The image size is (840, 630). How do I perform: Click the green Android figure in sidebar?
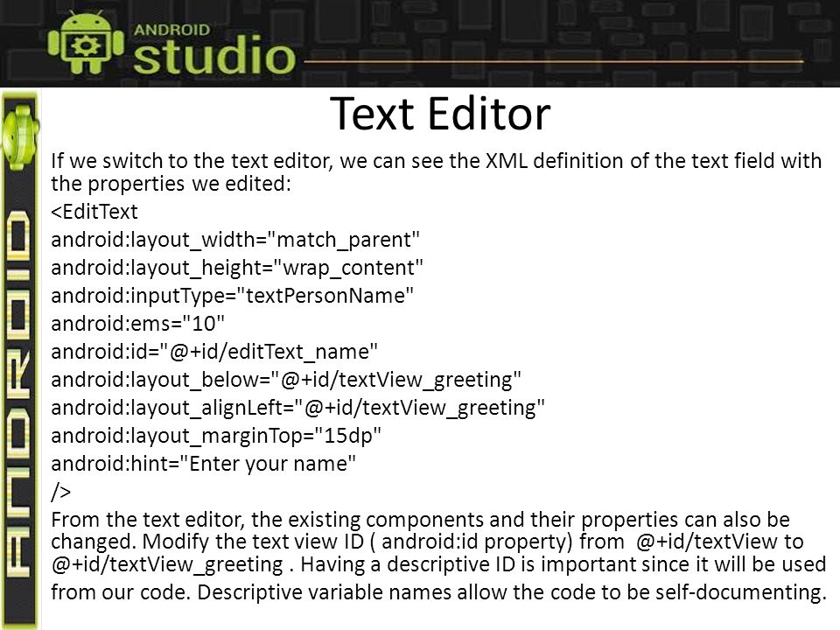(20, 136)
